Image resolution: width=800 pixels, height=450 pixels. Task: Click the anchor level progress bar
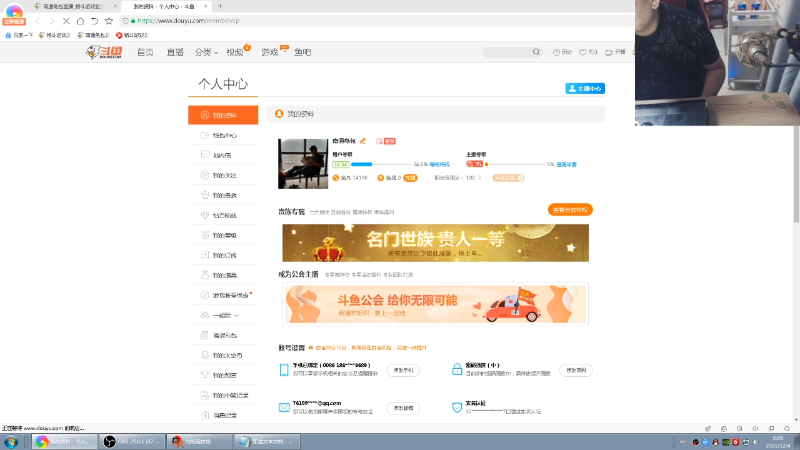tap(515, 164)
